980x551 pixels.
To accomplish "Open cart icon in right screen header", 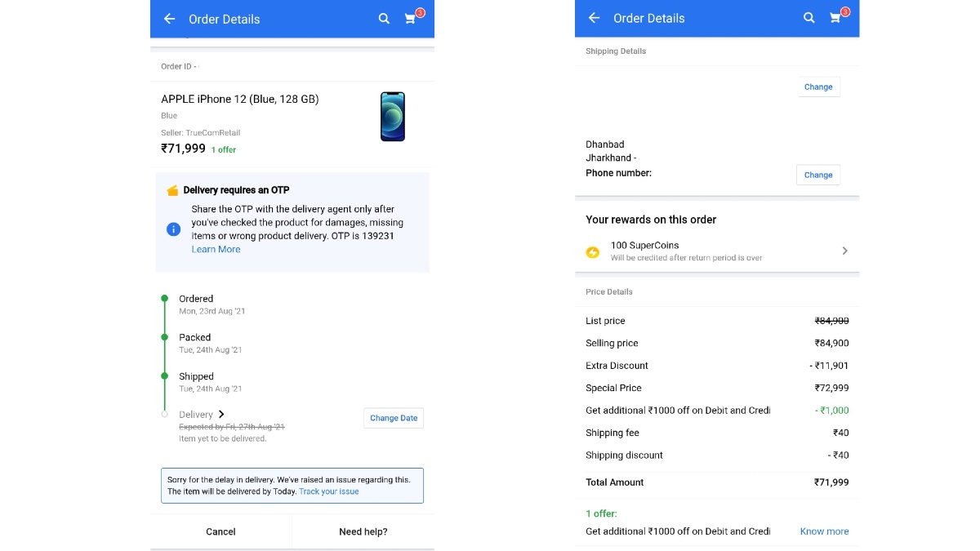I will click(x=835, y=18).
